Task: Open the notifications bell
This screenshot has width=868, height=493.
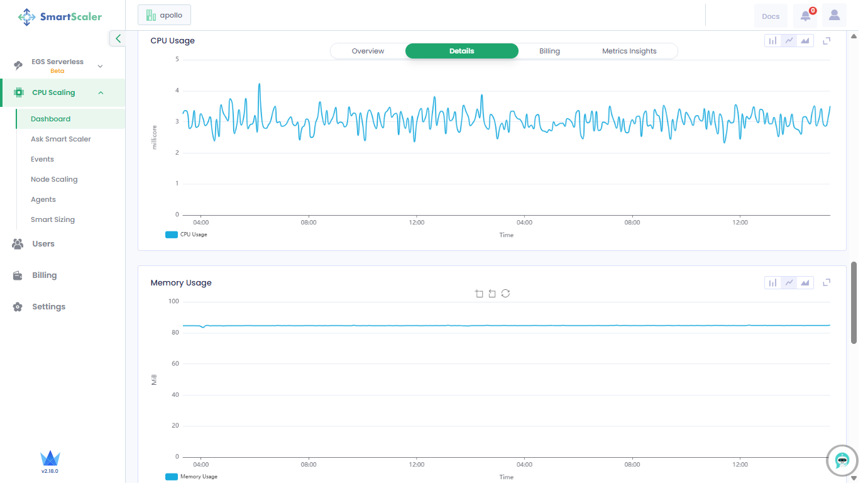Action: (806, 16)
